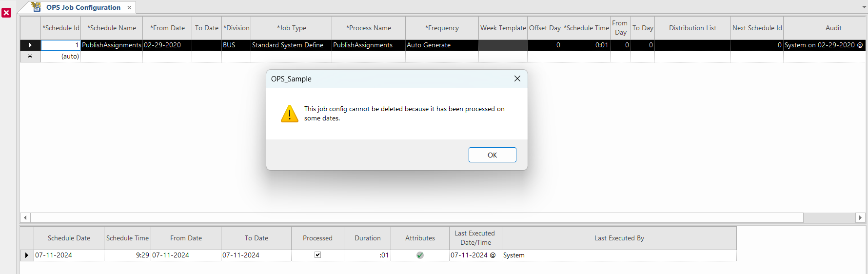Image resolution: width=868 pixels, height=274 pixels.
Task: Click the *From Date column header in the job grid
Action: pyautogui.click(x=167, y=28)
